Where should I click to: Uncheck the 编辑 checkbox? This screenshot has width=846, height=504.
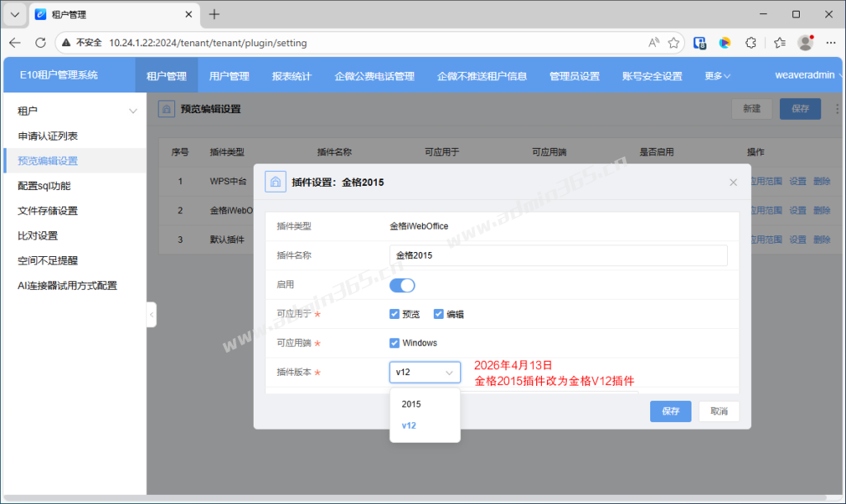pos(439,314)
